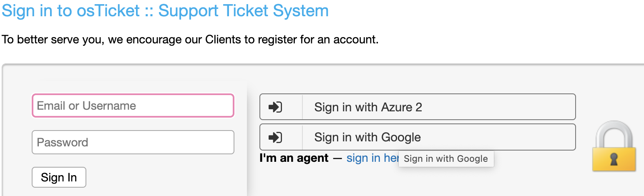The height and width of the screenshot is (196, 644).
Task: Click the Email or Username placeholder text
Action: tap(86, 106)
